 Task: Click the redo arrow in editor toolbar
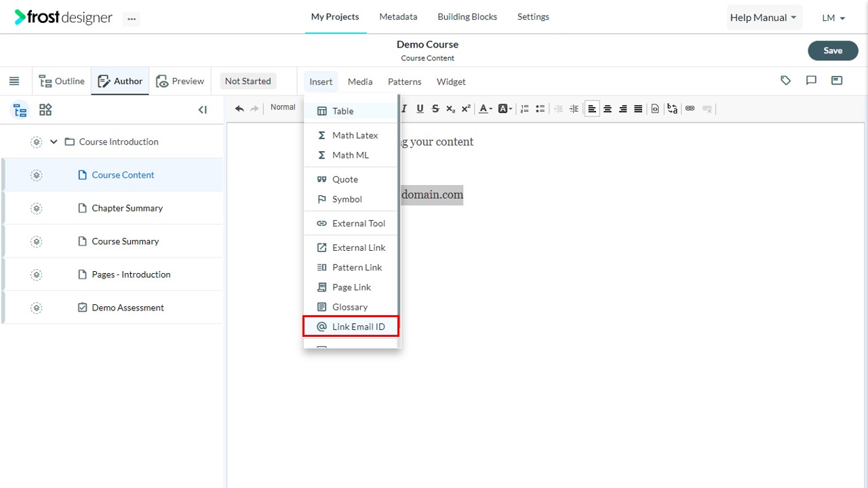254,108
